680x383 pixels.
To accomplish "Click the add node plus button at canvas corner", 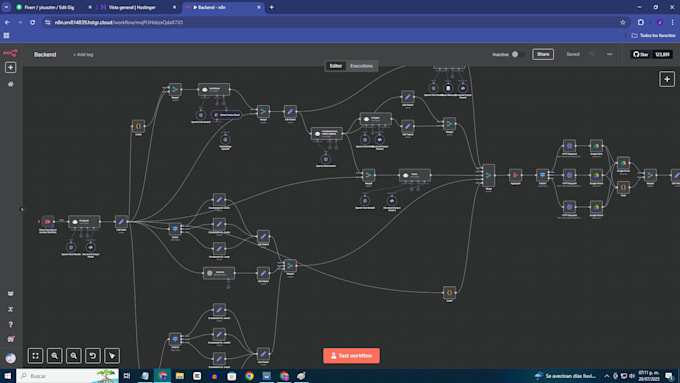I will click(x=667, y=79).
